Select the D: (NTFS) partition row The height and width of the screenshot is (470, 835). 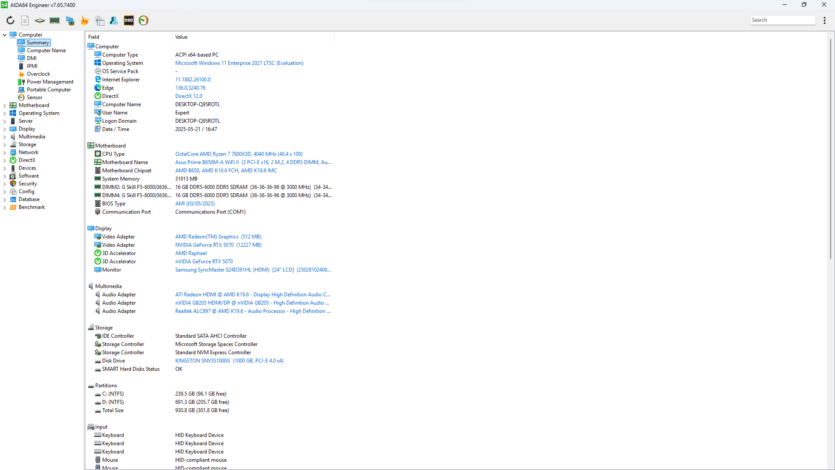click(210, 402)
